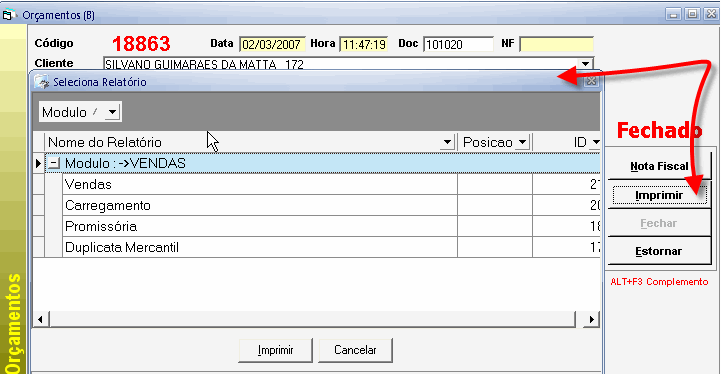Viewport: 721px width, 374px height.
Task: Click the Imprimir button in the dialog
Action: click(275, 350)
